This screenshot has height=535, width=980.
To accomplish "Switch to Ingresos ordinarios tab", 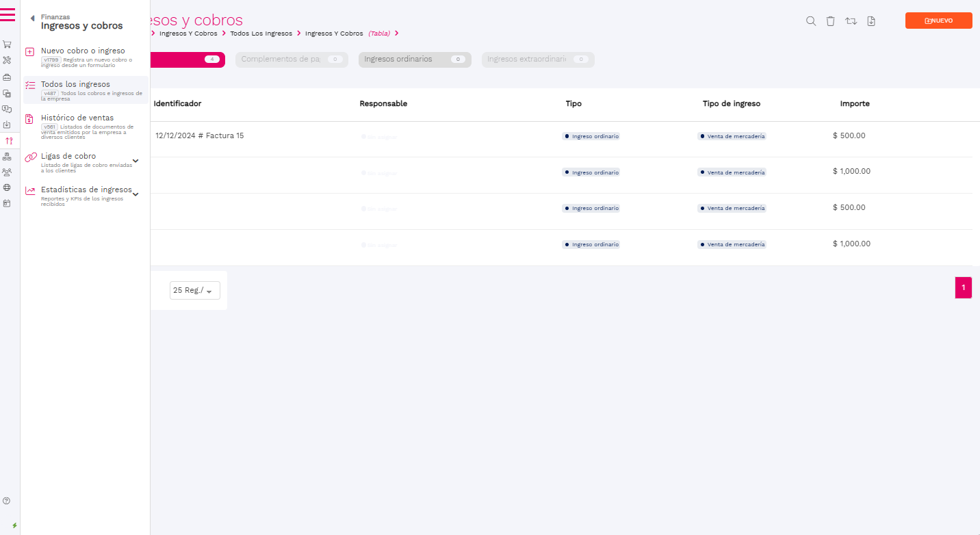I will point(414,60).
